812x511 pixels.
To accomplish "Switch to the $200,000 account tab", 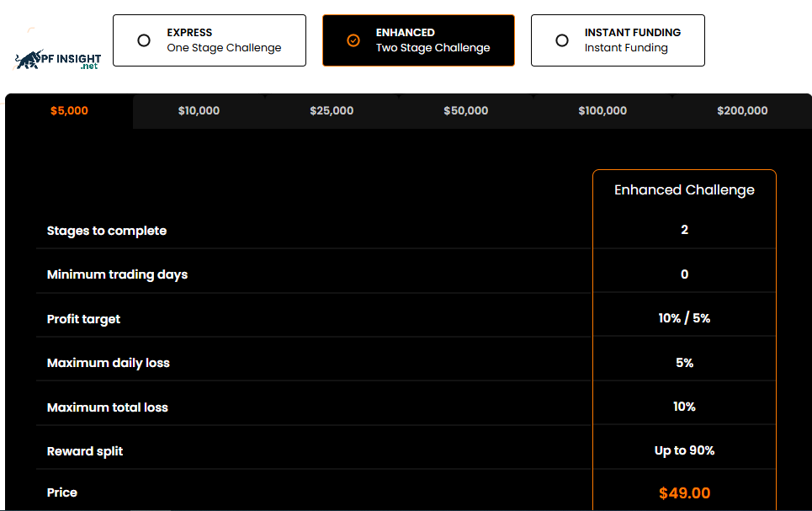I will pos(743,110).
